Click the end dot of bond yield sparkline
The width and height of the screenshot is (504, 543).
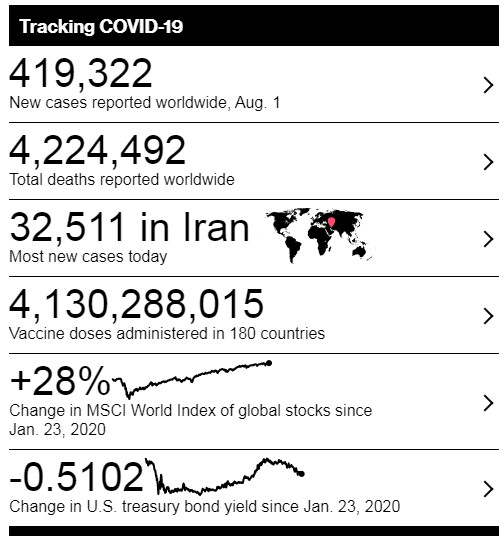tap(301, 474)
